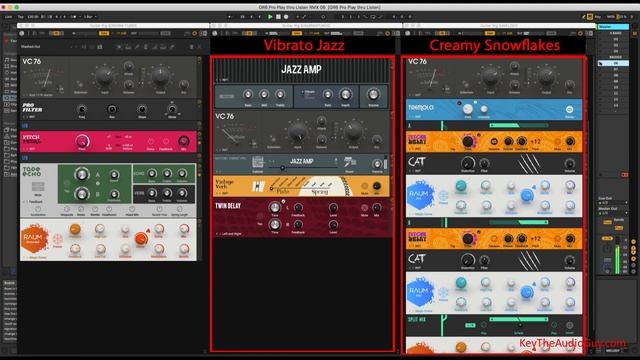Viewport: 640px width, 360px height.
Task: Toggle the Link button in the control bar
Action: [8, 17]
